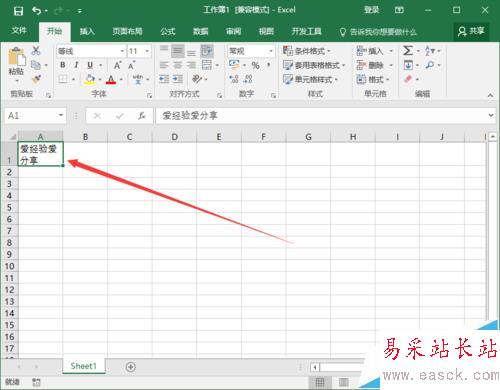The image size is (500, 390).
Task: Open the AutoSum function
Action: click(x=408, y=51)
